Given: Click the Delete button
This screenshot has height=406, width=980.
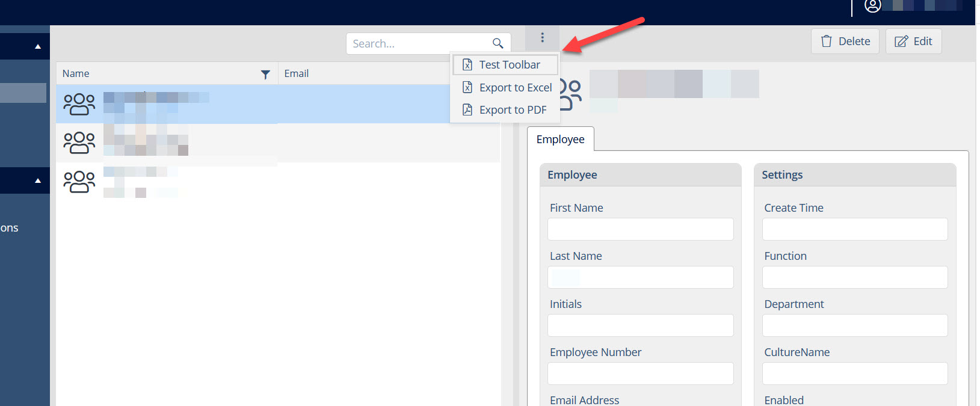Looking at the screenshot, I should pyautogui.click(x=845, y=42).
